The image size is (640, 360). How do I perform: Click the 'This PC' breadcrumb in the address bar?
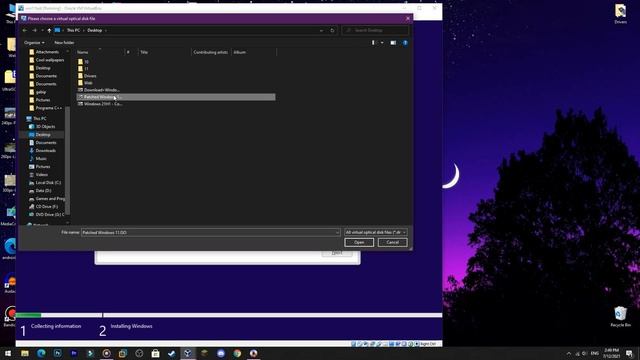click(73, 30)
